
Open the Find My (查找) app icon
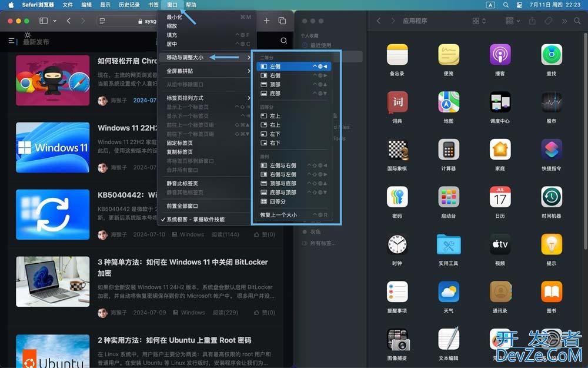click(x=552, y=55)
